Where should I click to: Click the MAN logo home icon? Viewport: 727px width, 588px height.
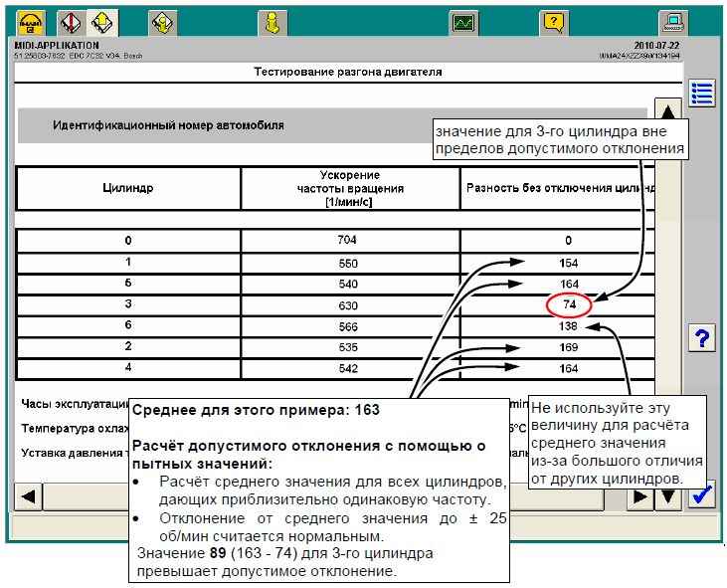pyautogui.click(x=31, y=23)
